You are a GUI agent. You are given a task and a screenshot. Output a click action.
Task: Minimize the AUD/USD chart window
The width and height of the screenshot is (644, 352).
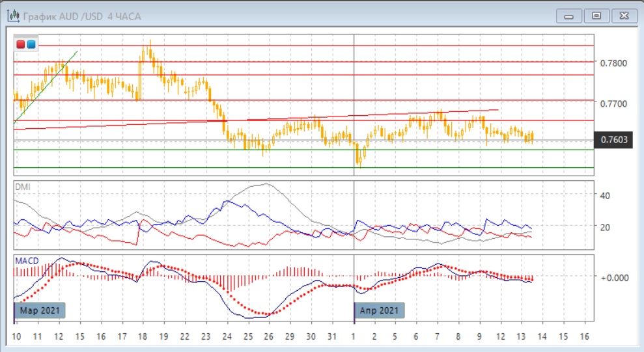[x=569, y=16]
